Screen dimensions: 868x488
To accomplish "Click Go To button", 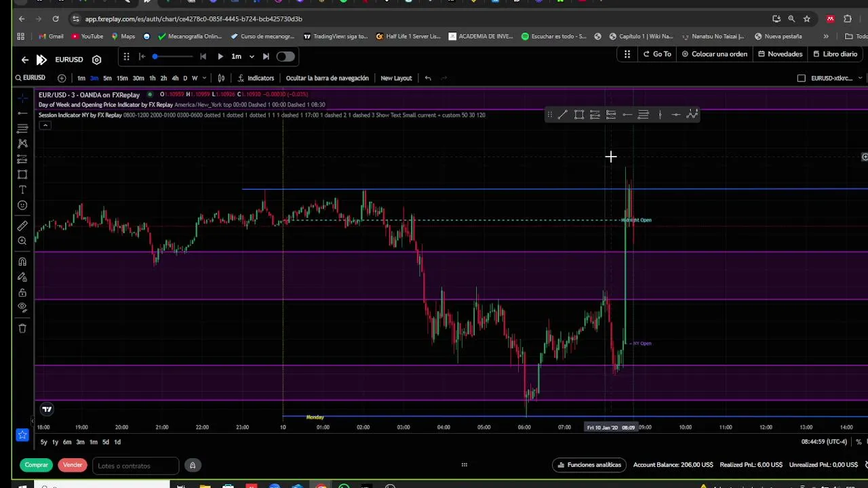I will tap(657, 54).
